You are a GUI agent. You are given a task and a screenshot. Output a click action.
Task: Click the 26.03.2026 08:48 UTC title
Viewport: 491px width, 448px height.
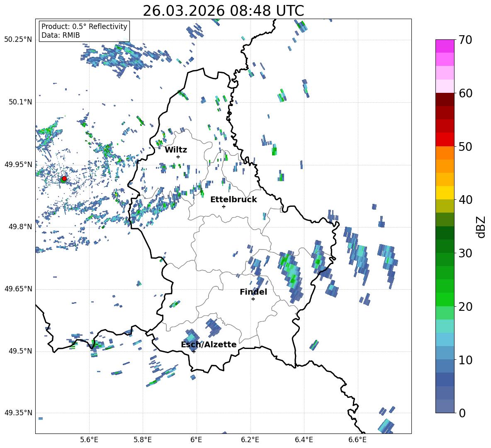pos(223,11)
